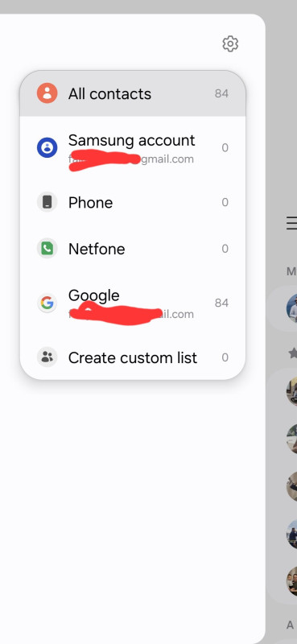Screen dimensions: 297x644
Task: Select the Phone contacts list
Action: click(x=133, y=202)
